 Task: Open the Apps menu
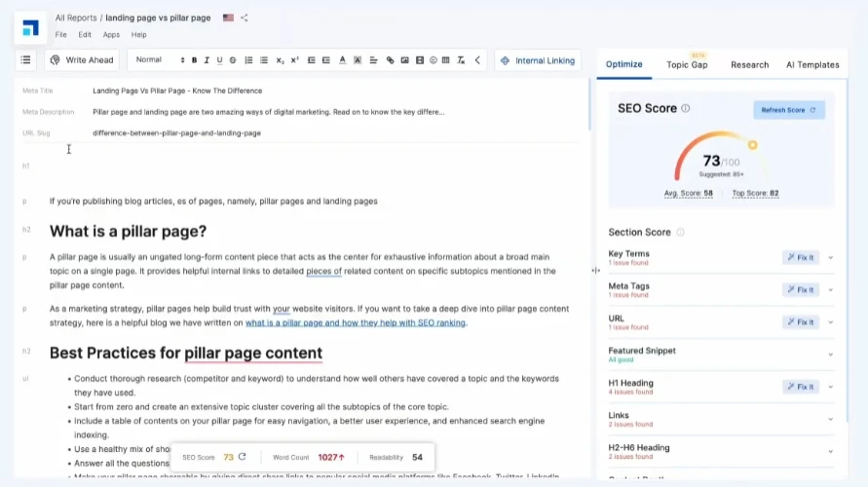point(111,34)
